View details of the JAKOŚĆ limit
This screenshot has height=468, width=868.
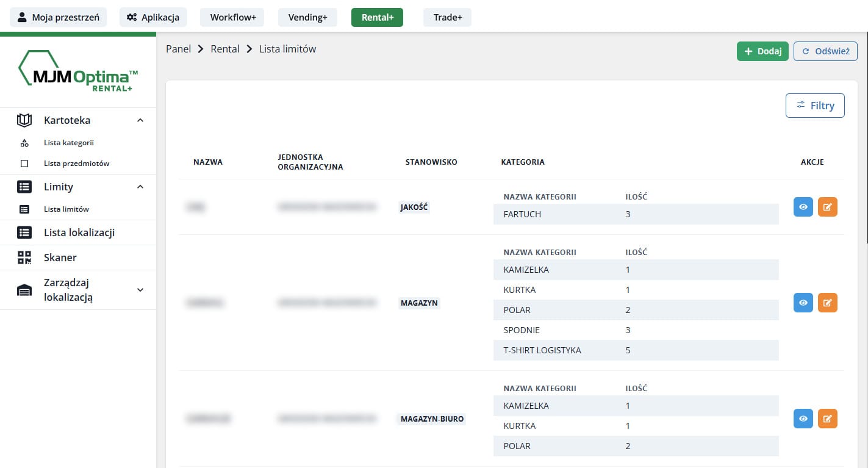803,207
